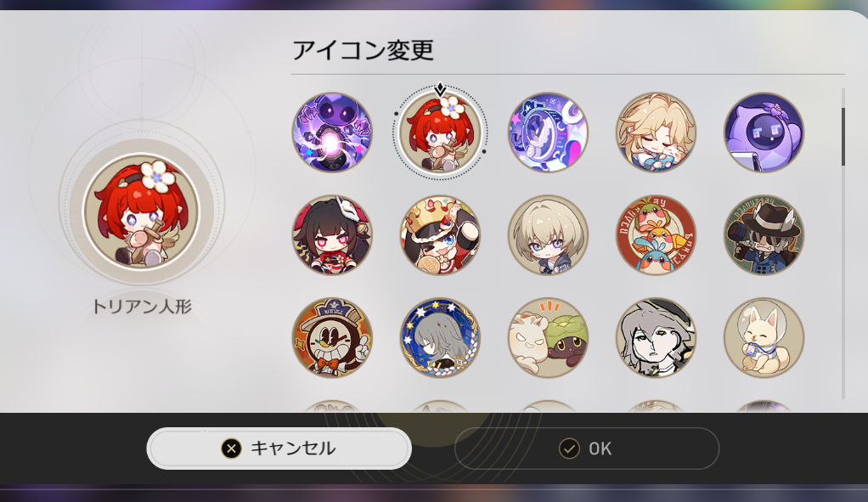Pick the crowned pirate with eyepatch avatar
Image resolution: width=868 pixels, height=502 pixels.
click(x=440, y=234)
